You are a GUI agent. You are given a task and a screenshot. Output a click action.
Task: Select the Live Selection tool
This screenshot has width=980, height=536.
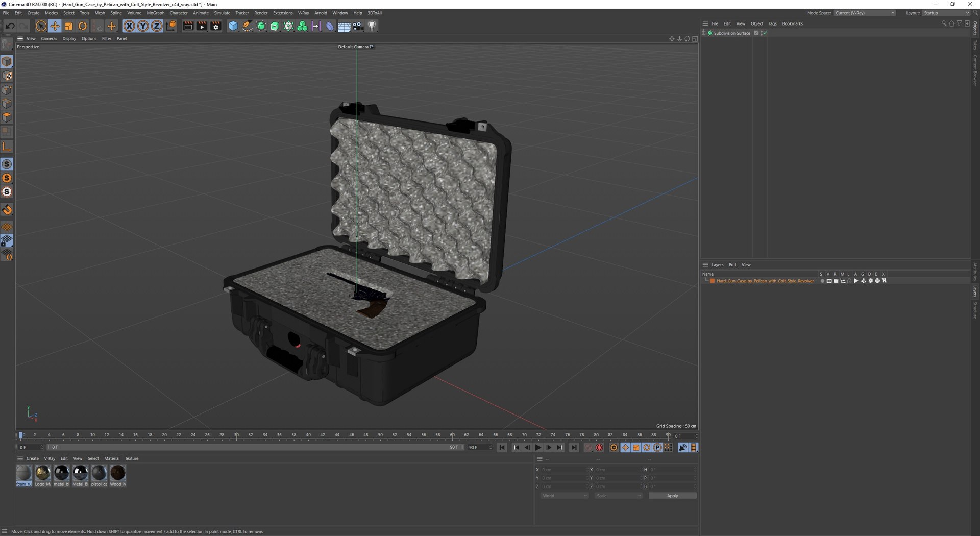coord(41,26)
